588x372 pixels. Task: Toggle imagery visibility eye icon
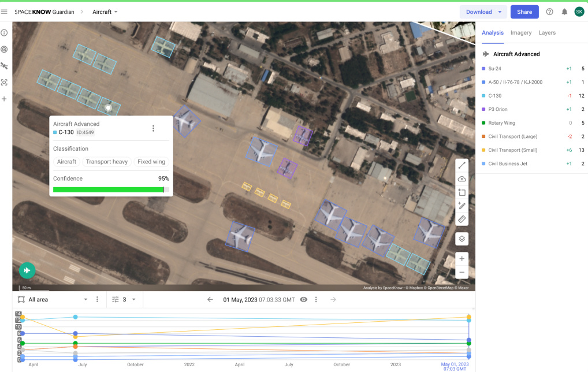point(304,299)
